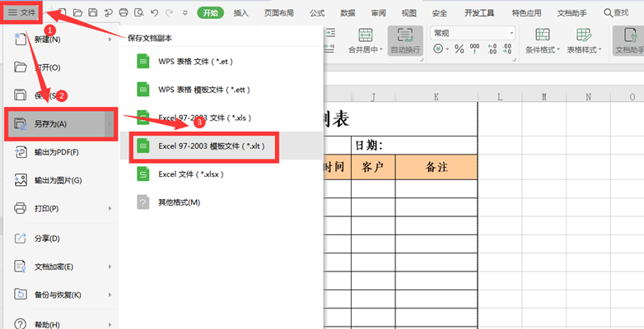Choose 保存(S) in the file menu
Image resolution: width=644 pixels, height=329 pixels.
62,95
